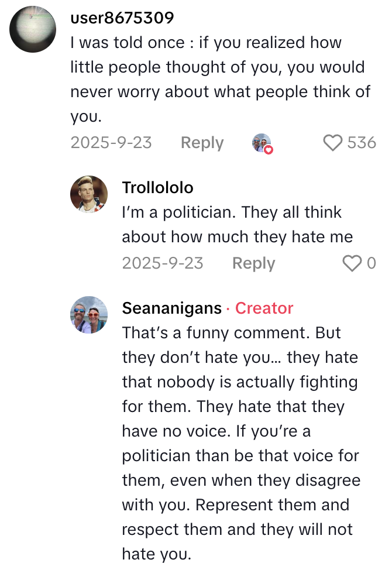Click the 536 likes count
The width and height of the screenshot is (392, 563).
362,143
